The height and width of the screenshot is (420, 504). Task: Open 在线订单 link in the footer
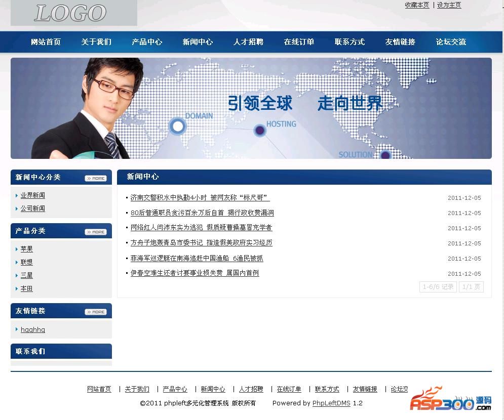click(x=289, y=389)
